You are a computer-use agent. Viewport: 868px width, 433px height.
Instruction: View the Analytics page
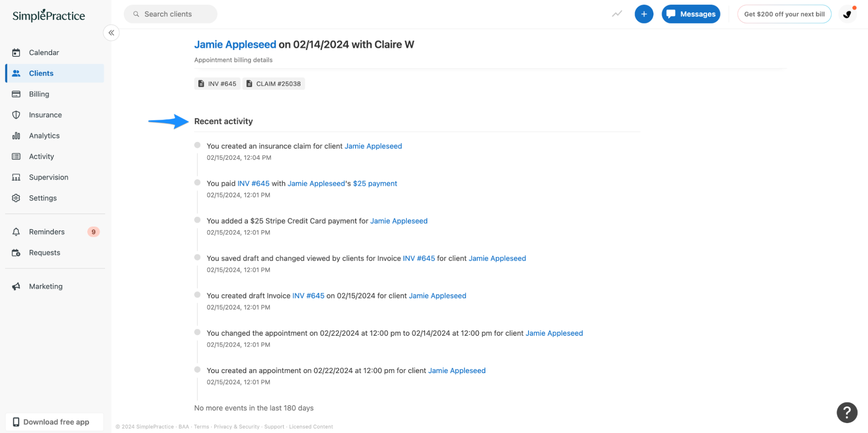pos(44,135)
